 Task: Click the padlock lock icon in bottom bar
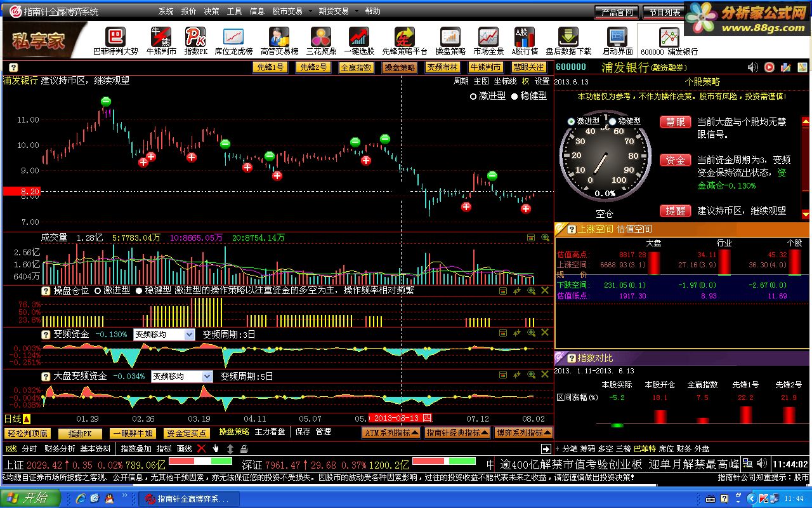coord(244,449)
